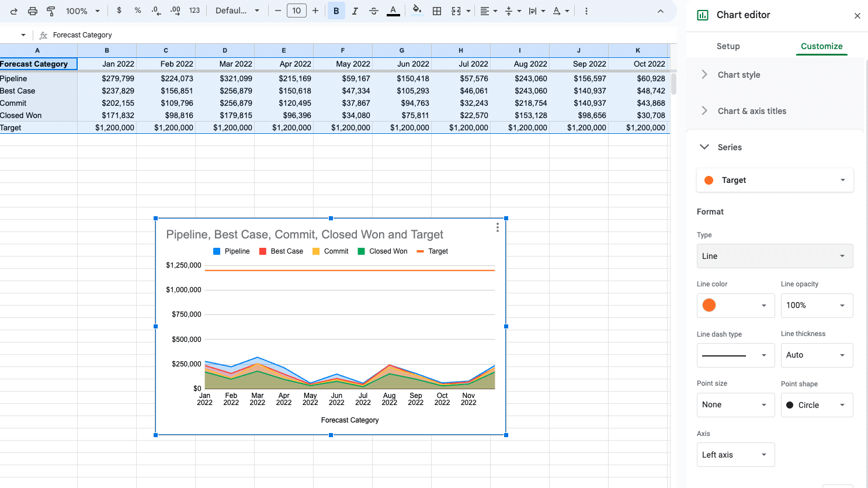The width and height of the screenshot is (868, 488).
Task: Open the orange Line color picker
Action: pyautogui.click(x=735, y=306)
